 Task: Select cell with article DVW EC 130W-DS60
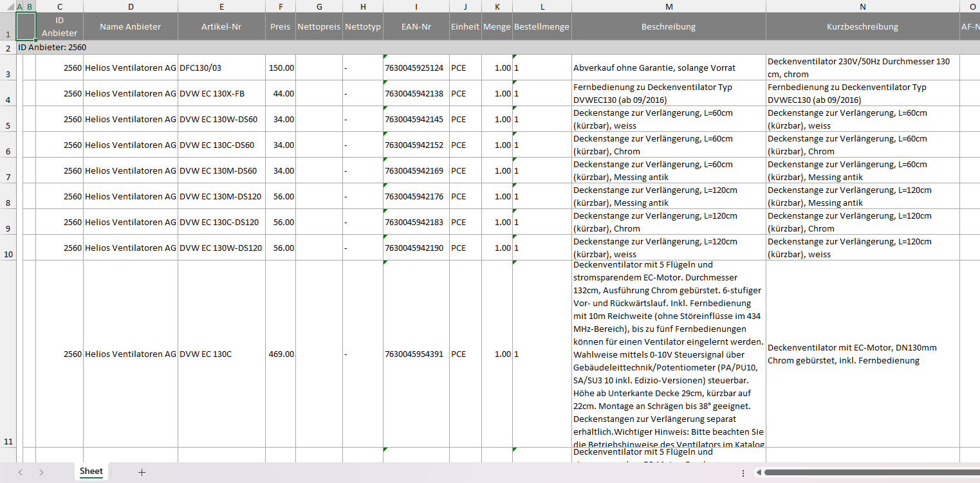click(x=221, y=119)
